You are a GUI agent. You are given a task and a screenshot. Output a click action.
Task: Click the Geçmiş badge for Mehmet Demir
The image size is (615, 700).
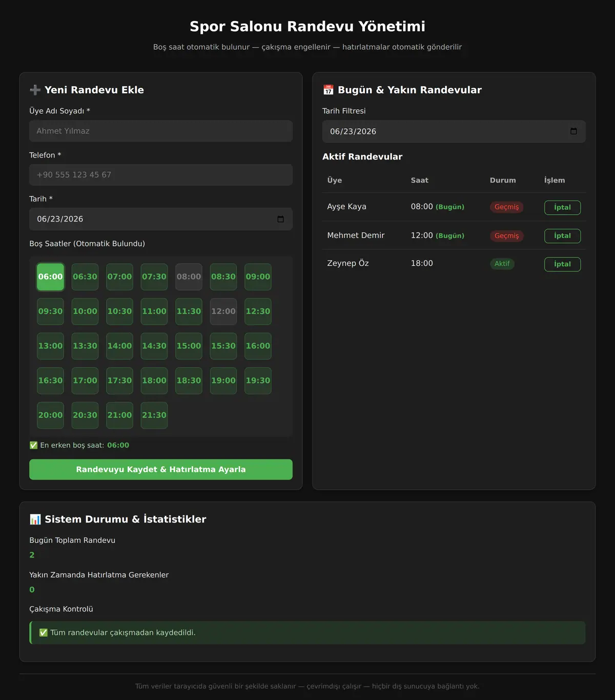click(x=506, y=236)
